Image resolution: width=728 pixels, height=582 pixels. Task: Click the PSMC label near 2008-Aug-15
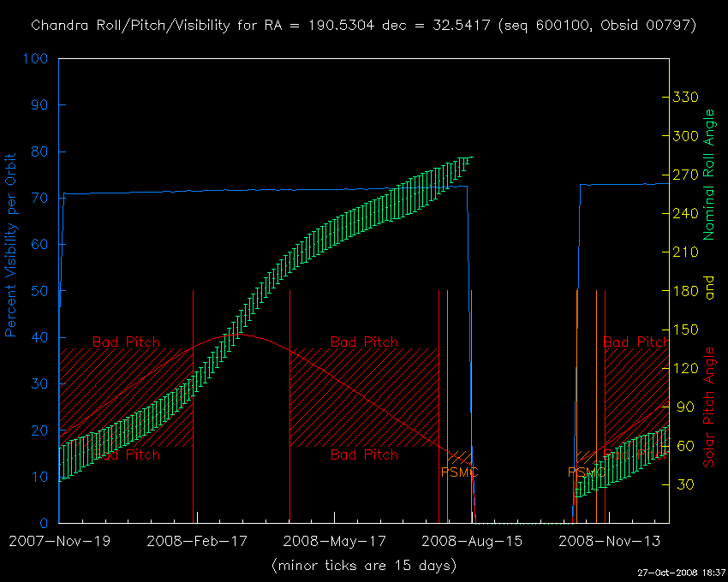pyautogui.click(x=459, y=472)
